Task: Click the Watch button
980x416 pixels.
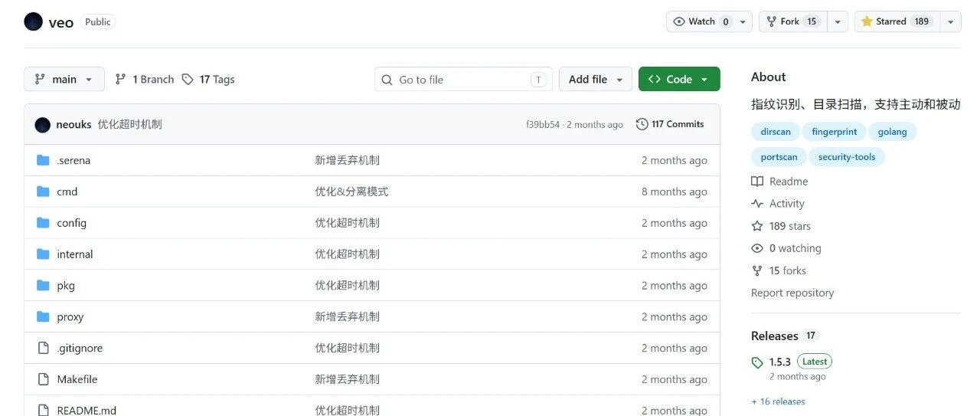Action: (x=701, y=21)
